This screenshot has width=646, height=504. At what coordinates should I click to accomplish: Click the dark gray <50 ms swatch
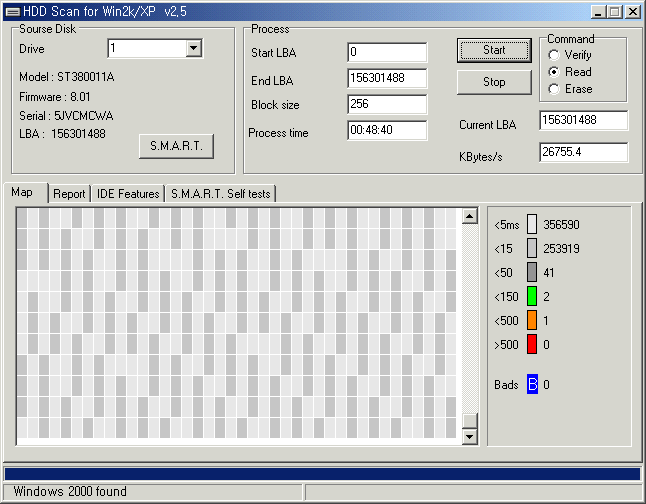[532, 272]
